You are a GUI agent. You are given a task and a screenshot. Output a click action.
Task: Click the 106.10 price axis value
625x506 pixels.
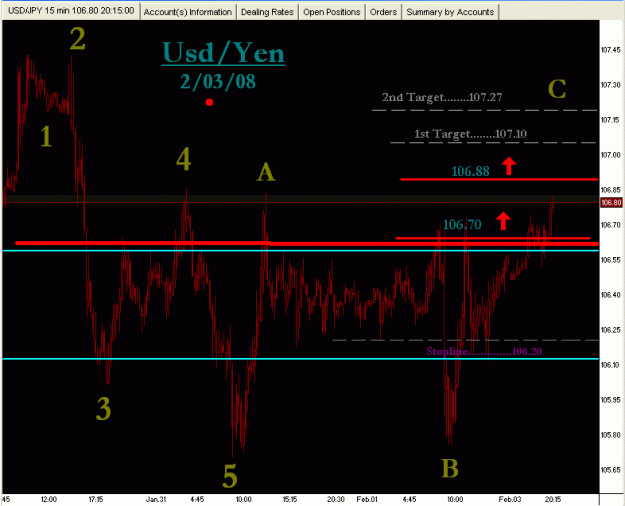click(x=611, y=365)
